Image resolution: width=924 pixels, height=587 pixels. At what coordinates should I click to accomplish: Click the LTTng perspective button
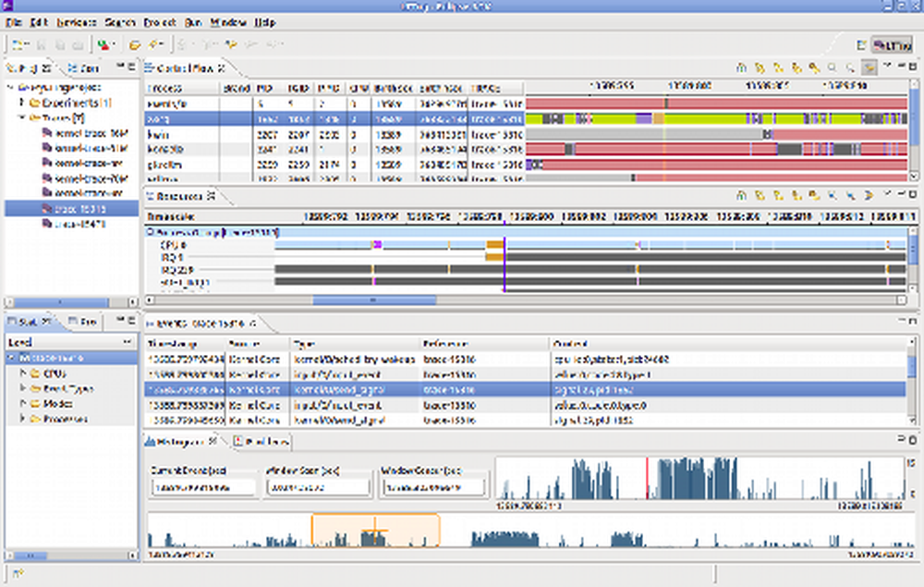pyautogui.click(x=890, y=44)
